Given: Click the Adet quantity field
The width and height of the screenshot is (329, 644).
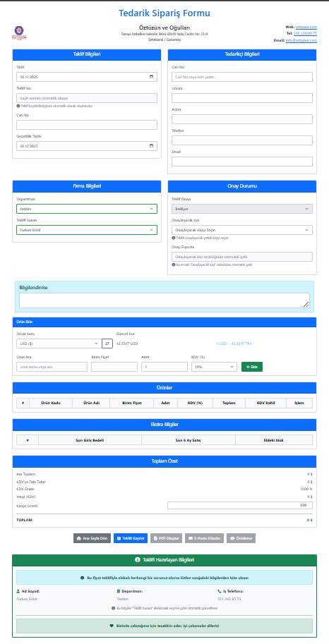Looking at the screenshot, I should tap(164, 367).
